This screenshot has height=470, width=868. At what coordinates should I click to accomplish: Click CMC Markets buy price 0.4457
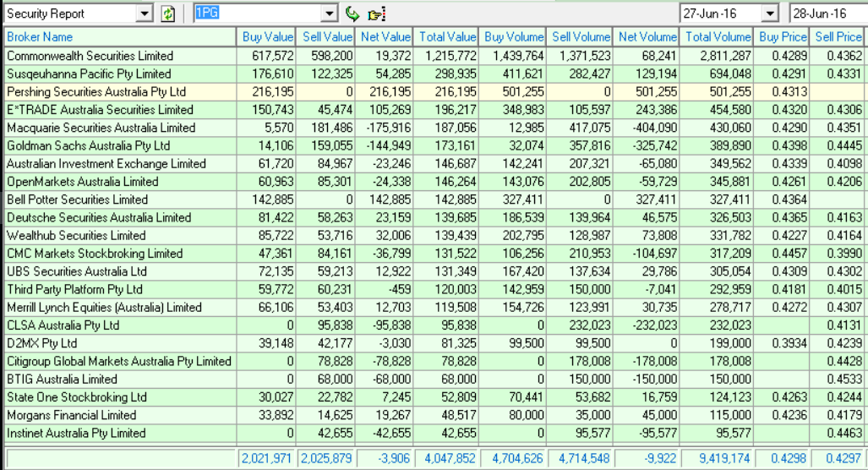click(x=789, y=254)
